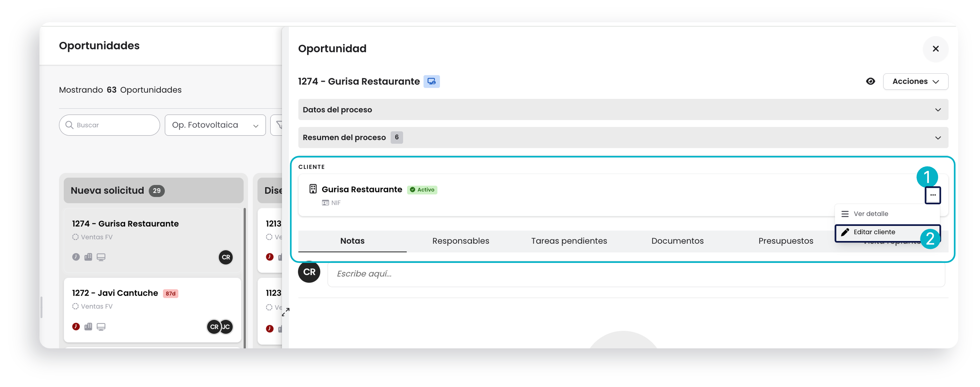This screenshot has height=387, width=980.
Task: Click the monitor icon on Javi Cantuche card
Action: coord(101,327)
